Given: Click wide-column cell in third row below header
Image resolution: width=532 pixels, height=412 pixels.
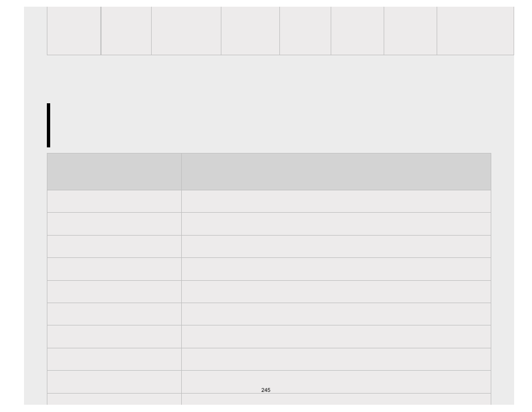Looking at the screenshot, I should pos(336,246).
